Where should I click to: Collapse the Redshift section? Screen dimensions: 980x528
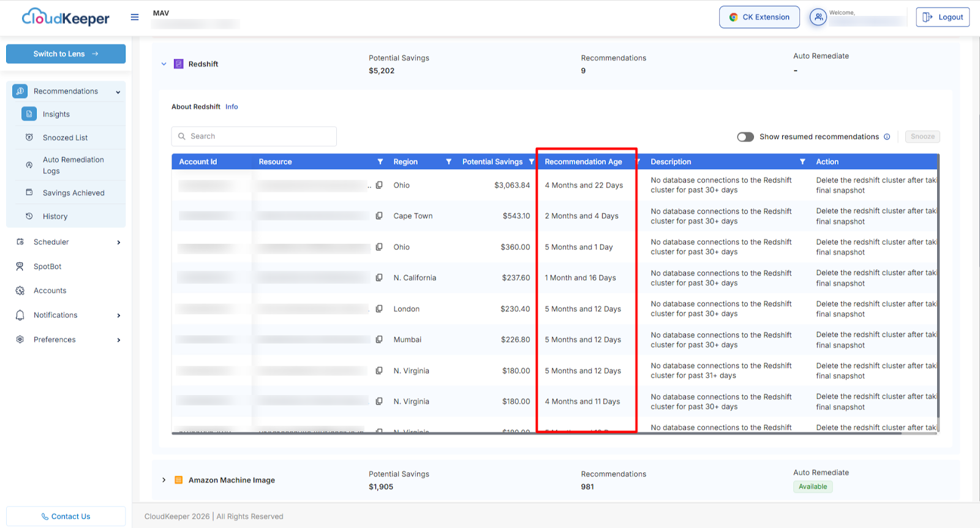point(164,64)
